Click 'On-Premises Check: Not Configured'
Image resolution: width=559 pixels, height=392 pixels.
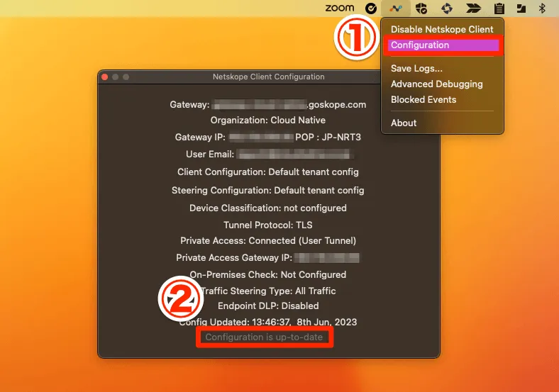pos(267,274)
